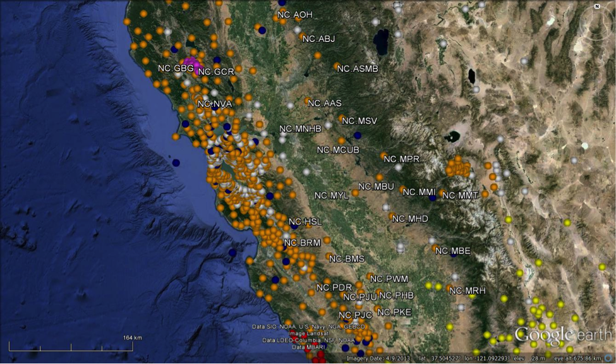Click the NC.NVA station label
The image size is (616, 364).
215,104
